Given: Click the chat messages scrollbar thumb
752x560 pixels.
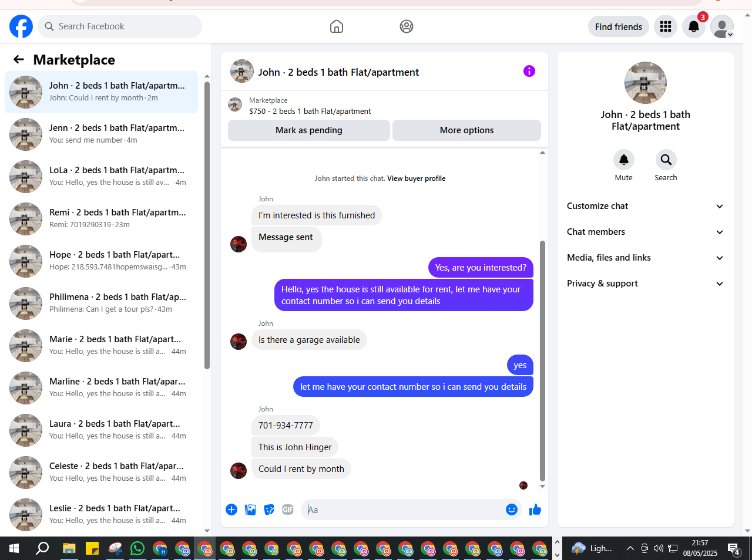Looking at the screenshot, I should click(x=542, y=360).
